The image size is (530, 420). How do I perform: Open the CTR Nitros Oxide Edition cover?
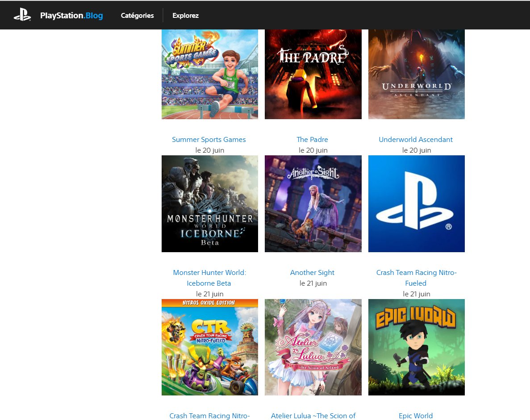[x=210, y=347]
